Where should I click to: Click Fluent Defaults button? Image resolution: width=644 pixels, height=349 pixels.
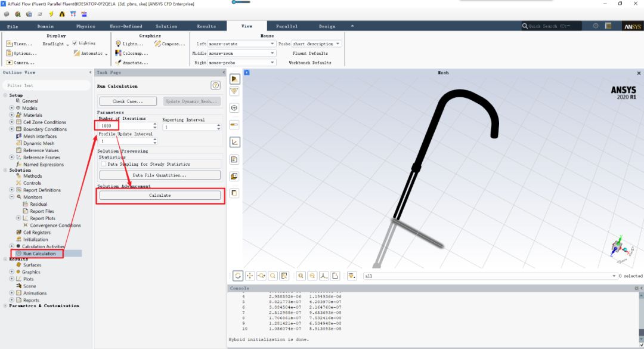point(310,53)
